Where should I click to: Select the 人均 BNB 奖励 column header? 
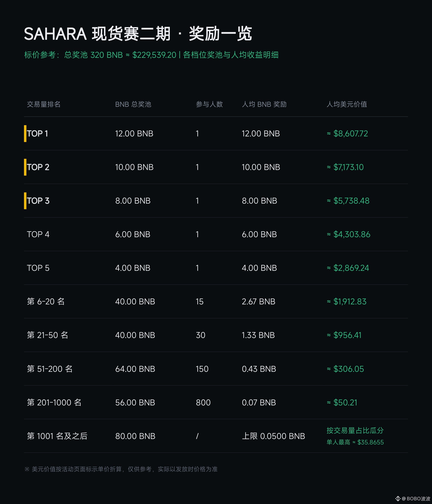tap(264, 104)
